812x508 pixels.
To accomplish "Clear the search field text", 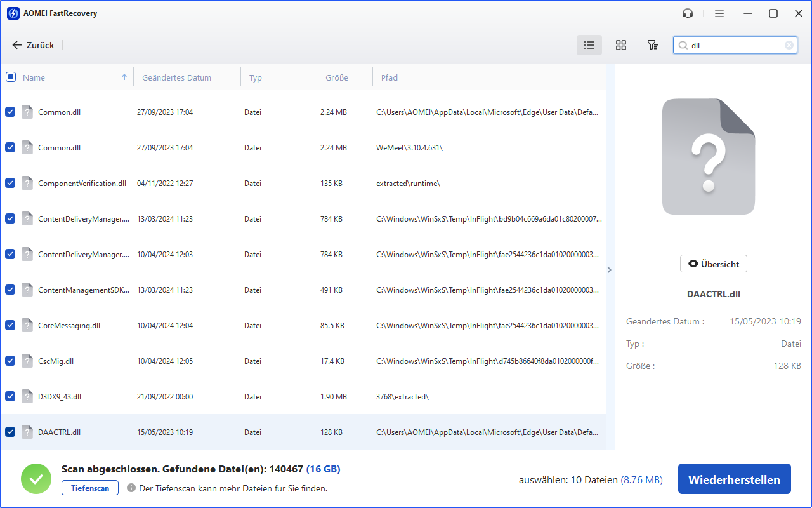I will coord(789,45).
